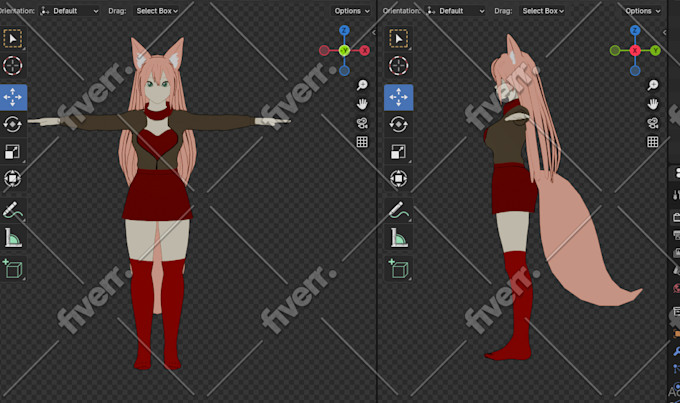Screen dimensions: 680x403
Task: Select the Measure tool in left viewport
Action: (x=13, y=238)
